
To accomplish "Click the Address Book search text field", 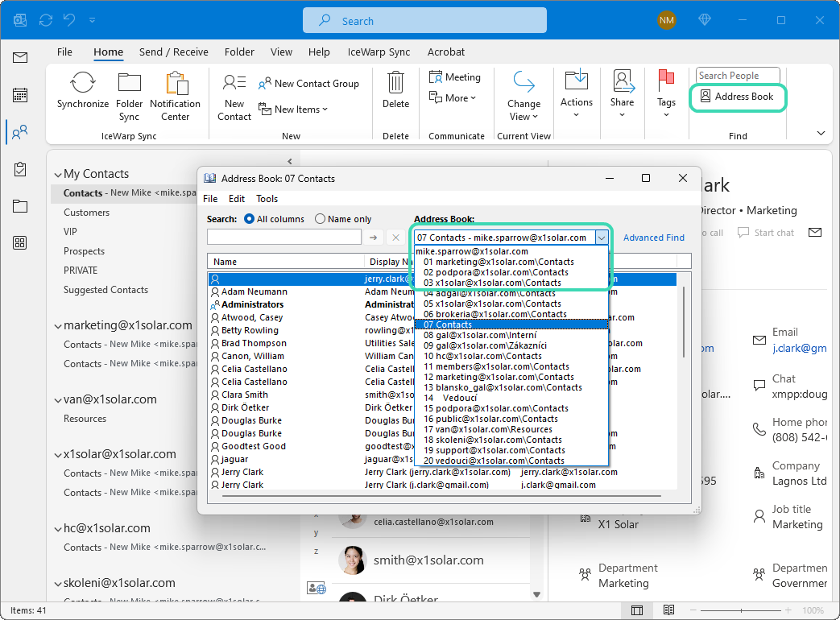I will (x=283, y=238).
